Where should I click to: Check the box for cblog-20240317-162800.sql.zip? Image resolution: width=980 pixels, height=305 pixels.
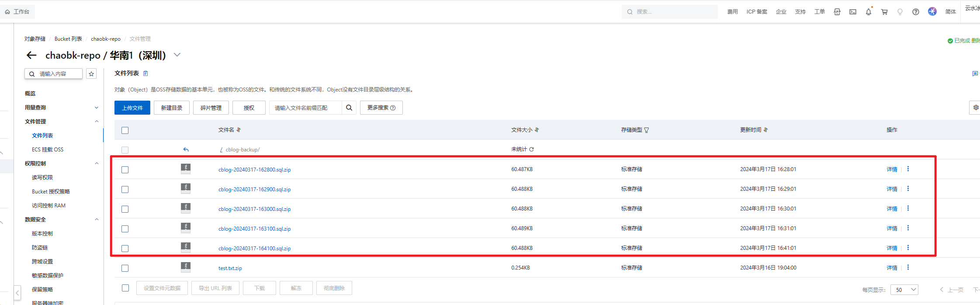click(125, 170)
